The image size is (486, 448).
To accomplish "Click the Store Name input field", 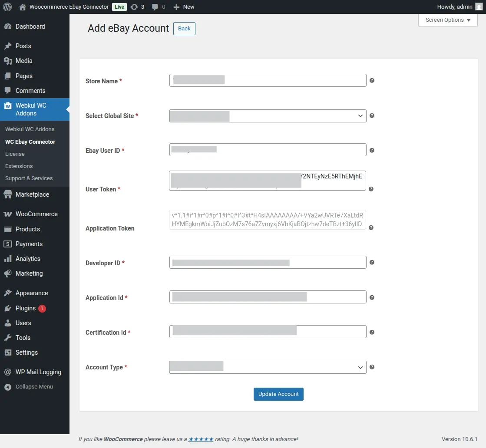I will coord(268,80).
